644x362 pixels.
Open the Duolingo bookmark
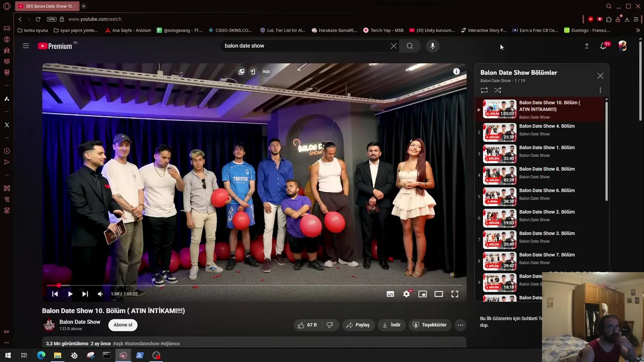[x=587, y=30]
